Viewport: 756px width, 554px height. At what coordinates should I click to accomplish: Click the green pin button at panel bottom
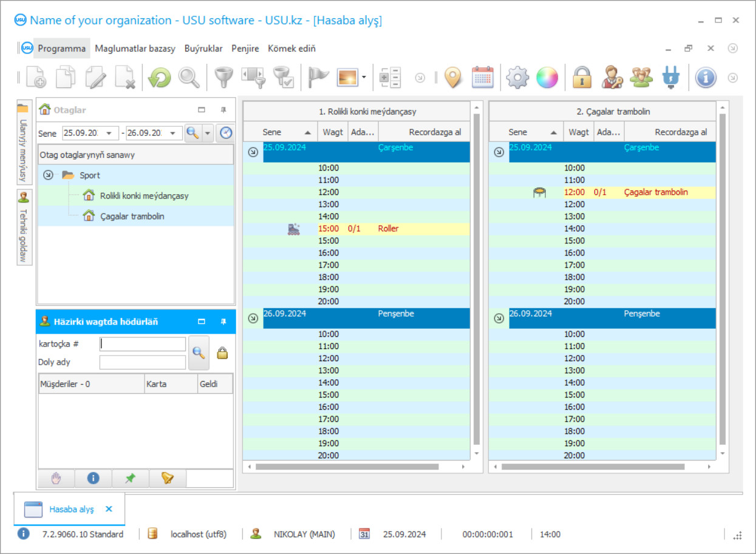pos(130,478)
